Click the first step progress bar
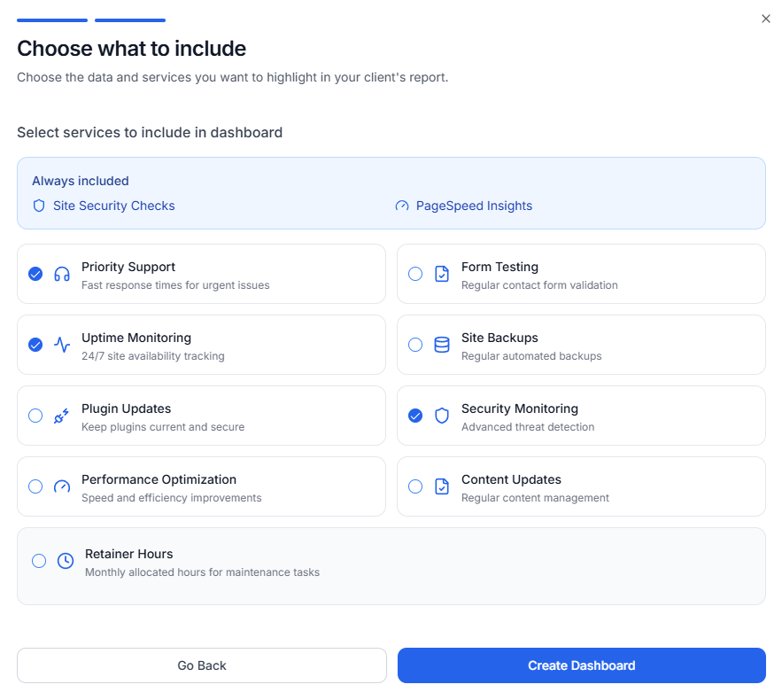Image resolution: width=782 pixels, height=700 pixels. pyautogui.click(x=52, y=19)
